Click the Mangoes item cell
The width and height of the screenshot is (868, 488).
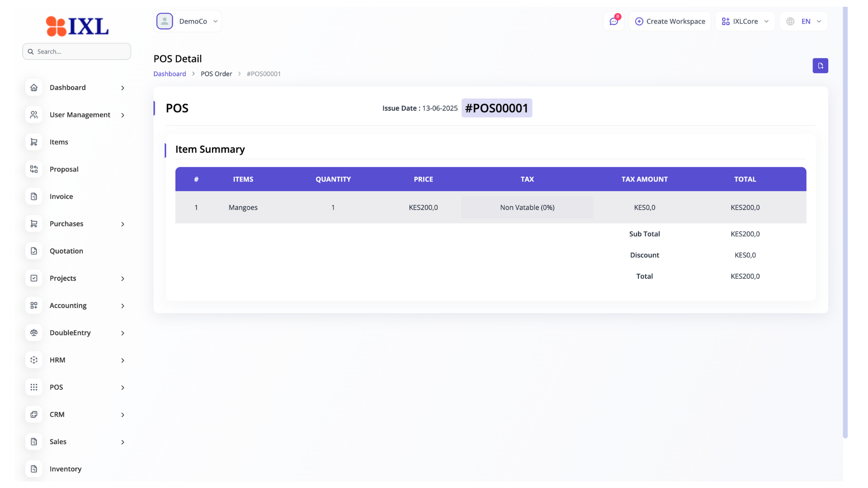click(x=243, y=207)
